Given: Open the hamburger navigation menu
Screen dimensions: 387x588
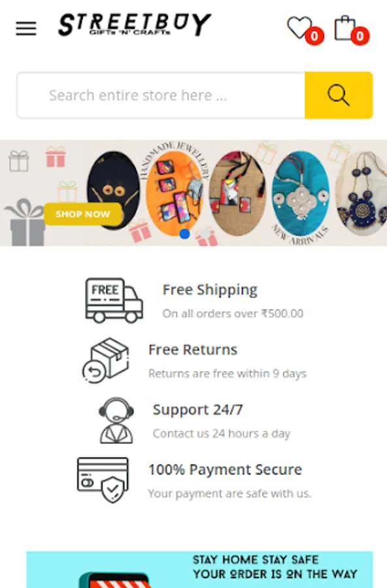Looking at the screenshot, I should point(26,28).
